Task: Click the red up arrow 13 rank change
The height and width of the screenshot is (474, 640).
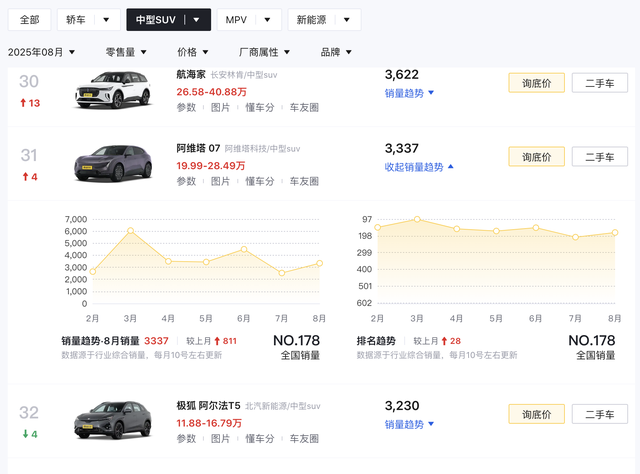Action: pyautogui.click(x=30, y=103)
